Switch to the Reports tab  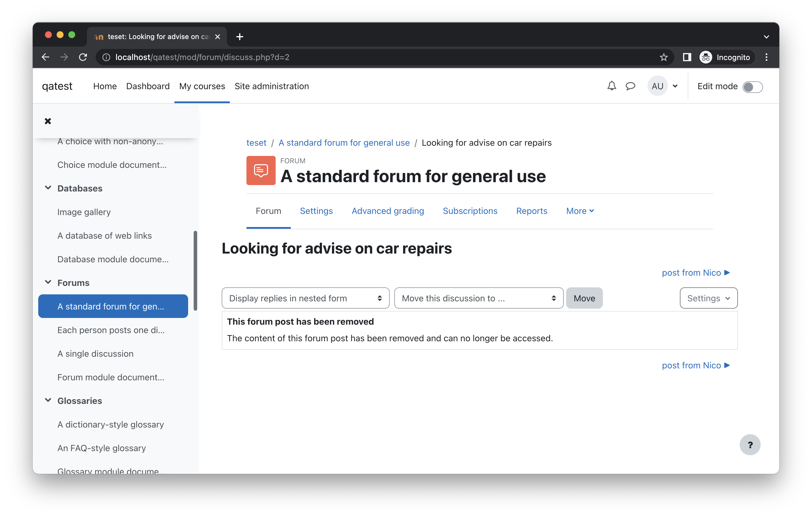[x=532, y=211]
